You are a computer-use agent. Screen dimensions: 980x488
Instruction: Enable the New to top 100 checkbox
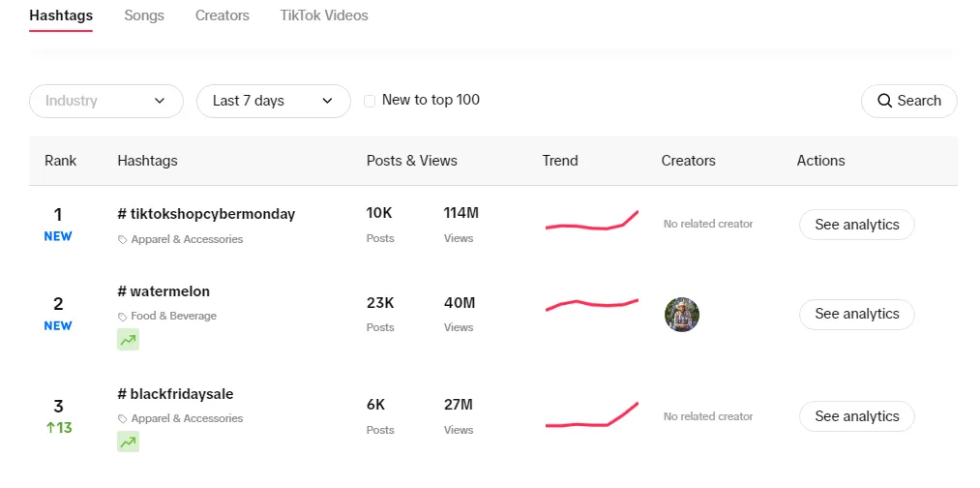pyautogui.click(x=370, y=101)
